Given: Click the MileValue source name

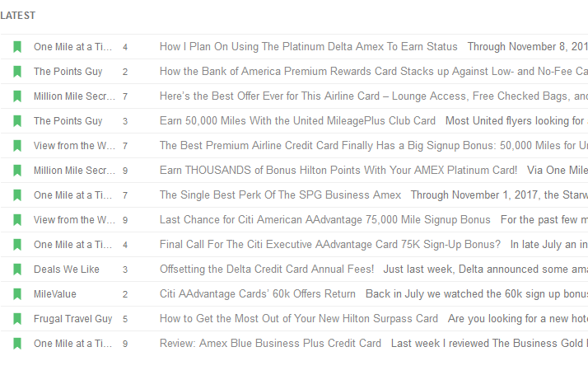Looking at the screenshot, I should pos(54,294).
